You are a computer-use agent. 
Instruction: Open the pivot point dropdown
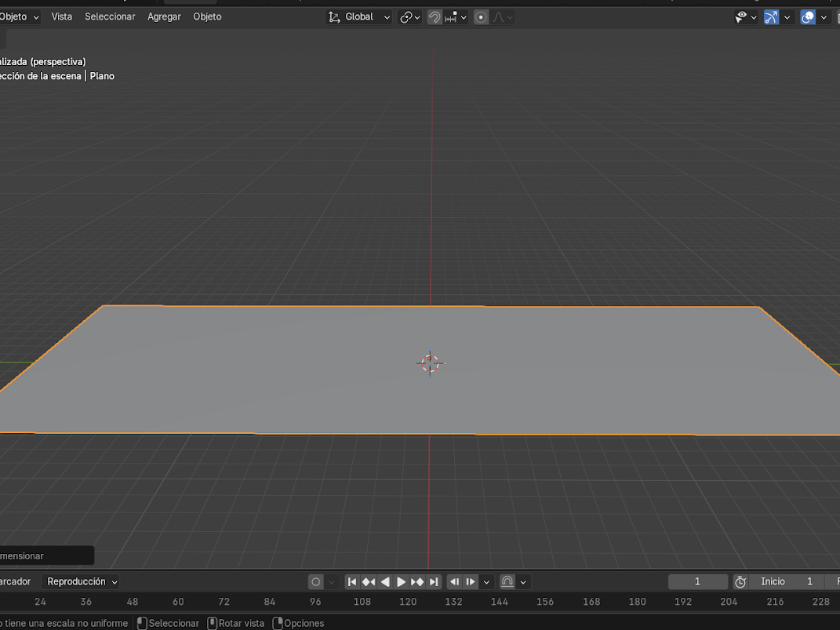(410, 16)
